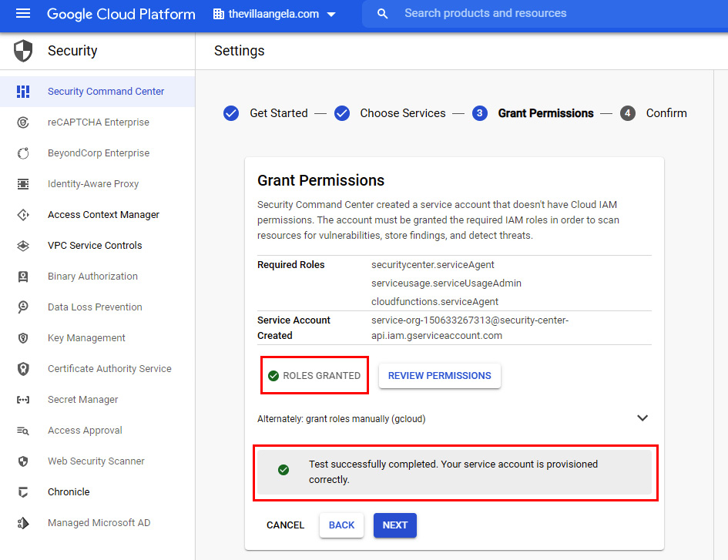
Task: Click the Confirm step label
Action: 666,113
